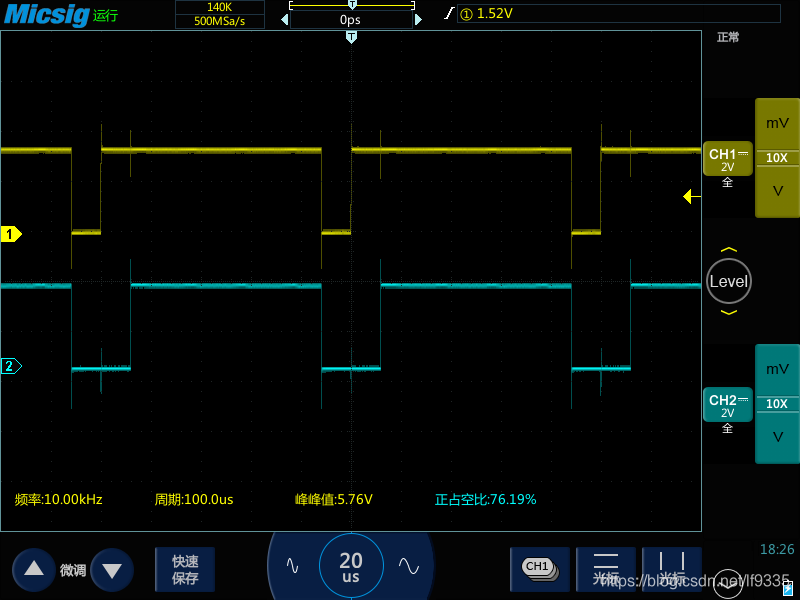
Task: Select V on the CH1 scale slider
Action: [777, 191]
